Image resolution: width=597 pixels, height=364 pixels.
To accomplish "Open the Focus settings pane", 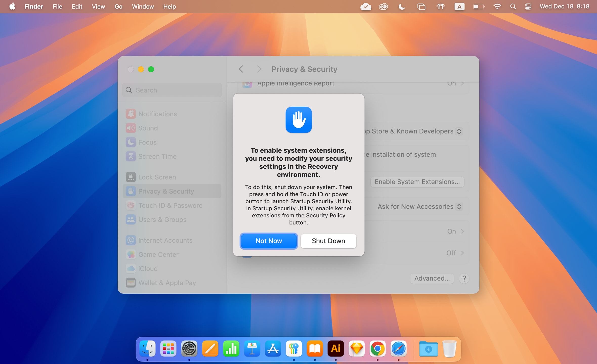I will point(147,142).
